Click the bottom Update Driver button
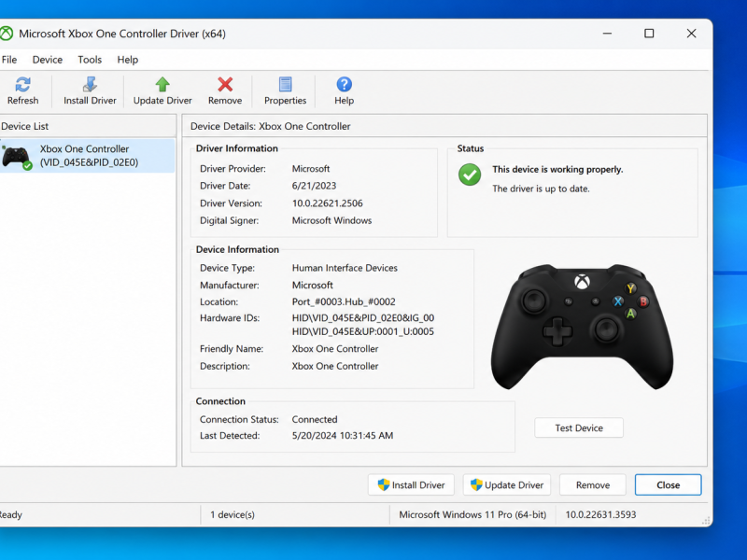 pyautogui.click(x=506, y=484)
